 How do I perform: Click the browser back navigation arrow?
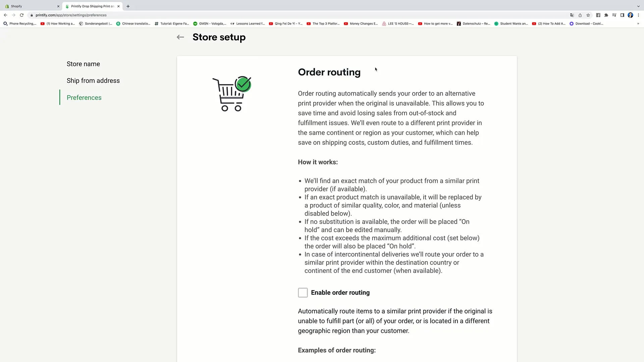pyautogui.click(x=5, y=15)
